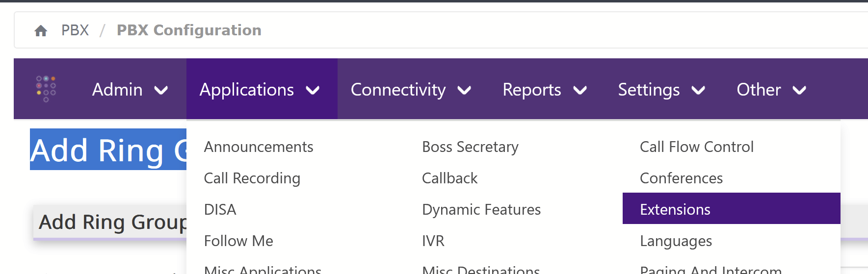Image resolution: width=868 pixels, height=274 pixels.
Task: Collapse the Applications menu chevron
Action: tap(313, 90)
